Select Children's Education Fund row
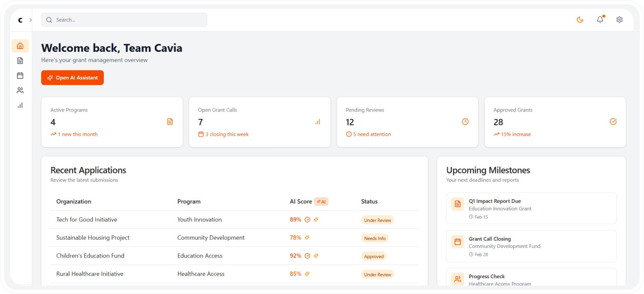644x294 pixels. [235, 256]
